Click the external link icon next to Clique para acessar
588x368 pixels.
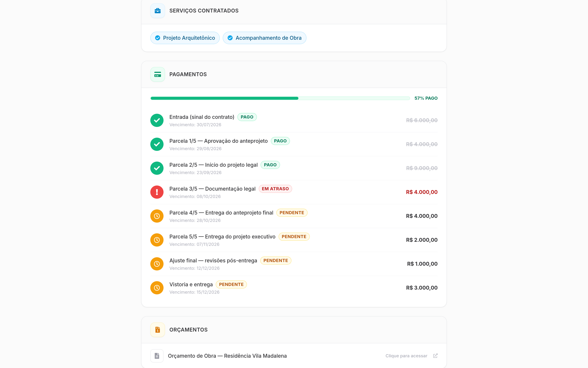point(435,356)
